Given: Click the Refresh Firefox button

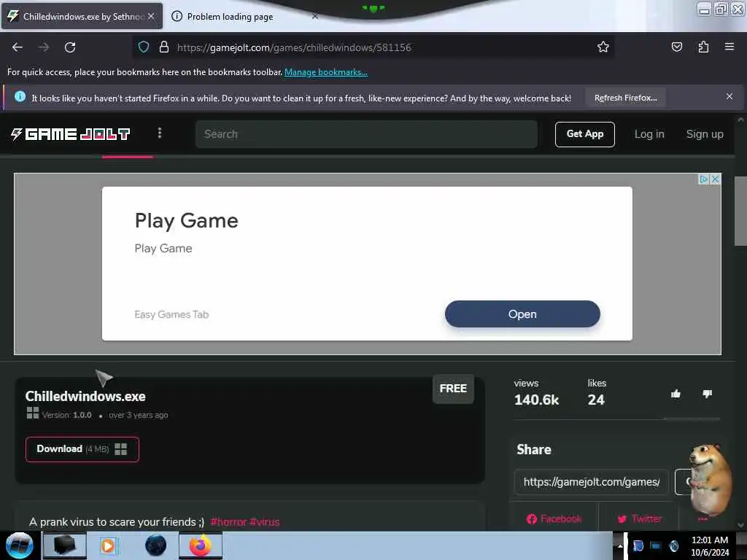Looking at the screenshot, I should click(x=625, y=98).
